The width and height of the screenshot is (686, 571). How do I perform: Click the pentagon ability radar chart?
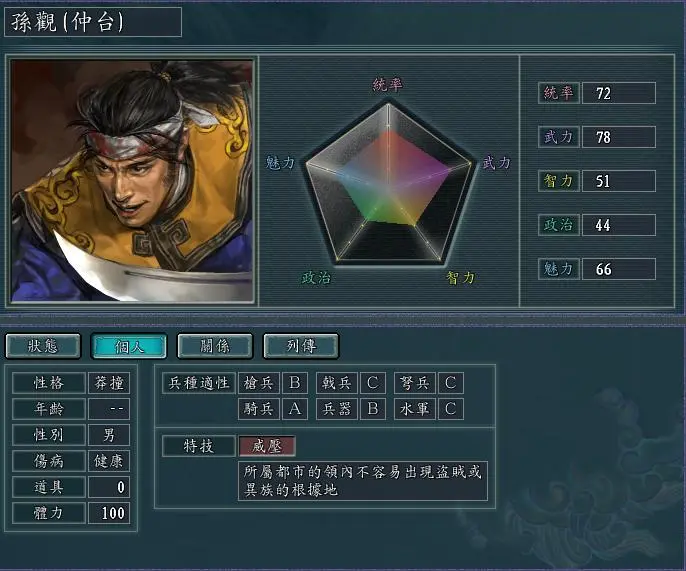(388, 183)
